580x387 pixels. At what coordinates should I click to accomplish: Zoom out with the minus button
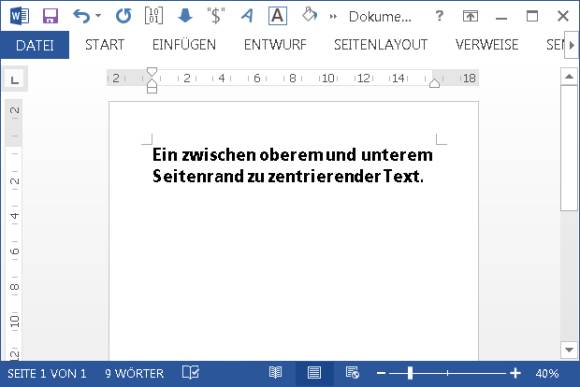click(381, 373)
